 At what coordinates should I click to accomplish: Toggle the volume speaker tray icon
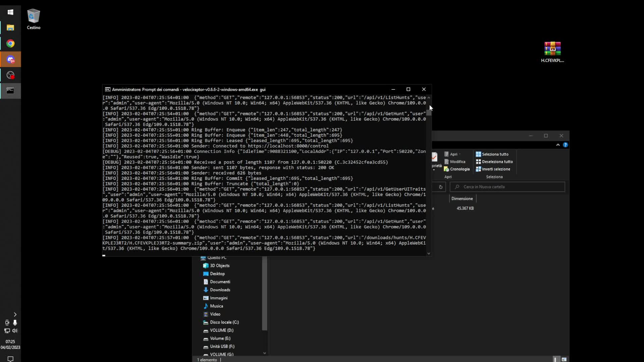click(x=15, y=331)
